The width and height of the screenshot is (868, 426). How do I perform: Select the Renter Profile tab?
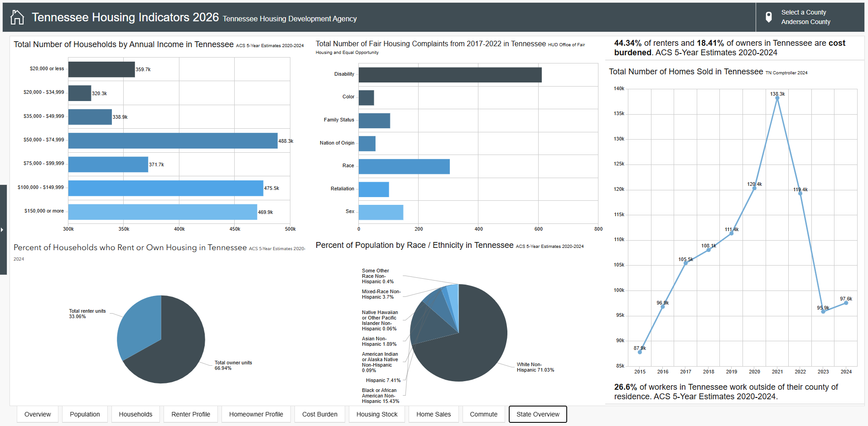(x=191, y=414)
